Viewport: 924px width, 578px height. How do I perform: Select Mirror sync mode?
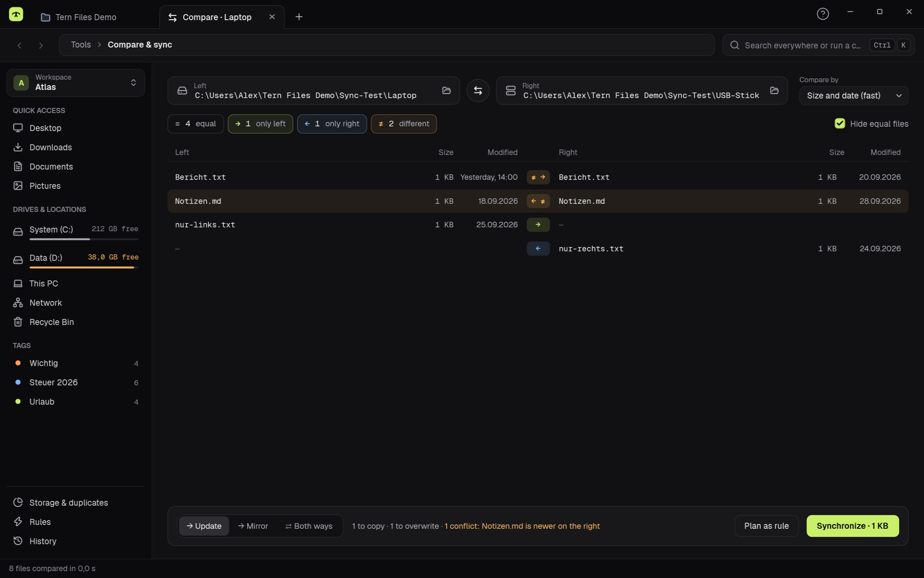click(253, 526)
